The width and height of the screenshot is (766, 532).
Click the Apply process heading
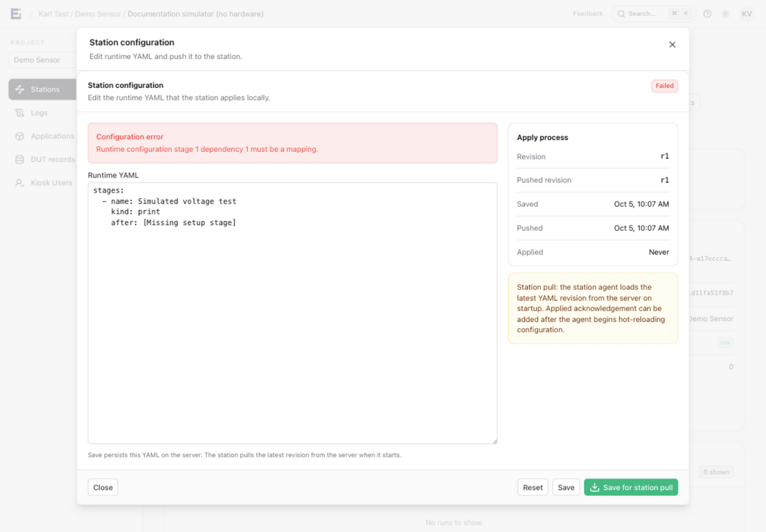pyautogui.click(x=542, y=138)
